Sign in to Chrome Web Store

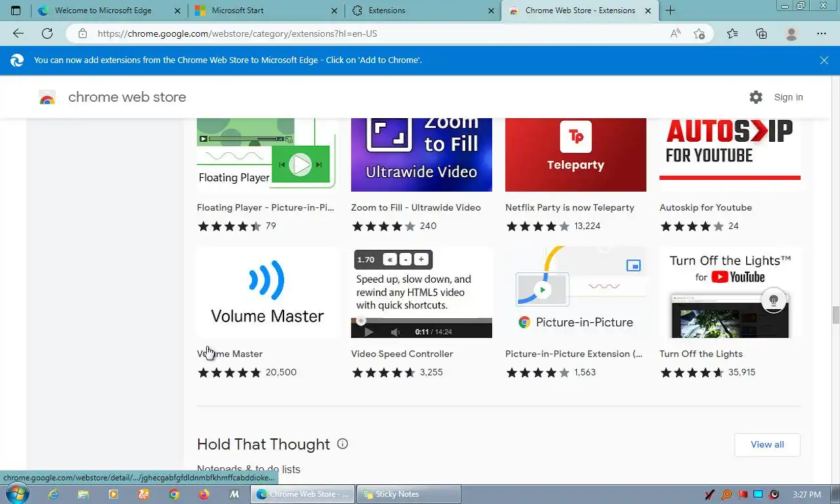click(x=788, y=97)
